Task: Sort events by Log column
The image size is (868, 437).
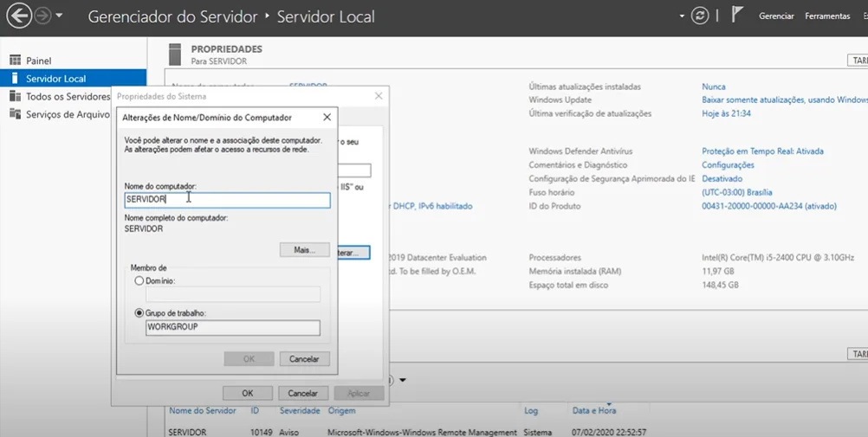Action: (531, 410)
